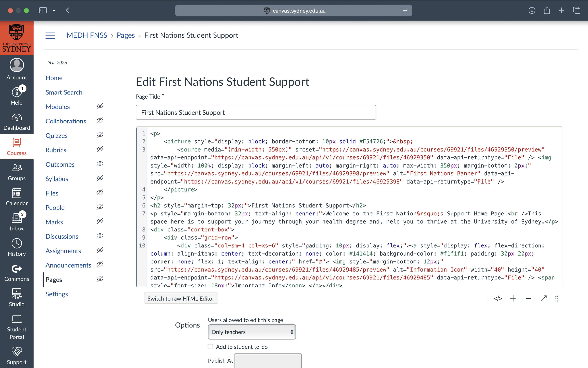Check the Add to student to-do box
This screenshot has width=588, height=368.
coord(210,346)
